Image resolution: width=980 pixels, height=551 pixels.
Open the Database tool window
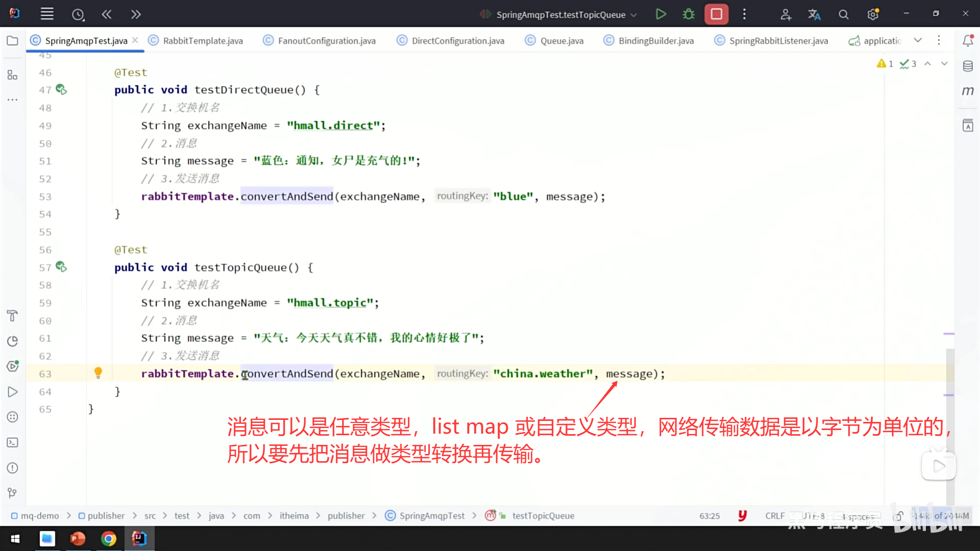tap(968, 66)
